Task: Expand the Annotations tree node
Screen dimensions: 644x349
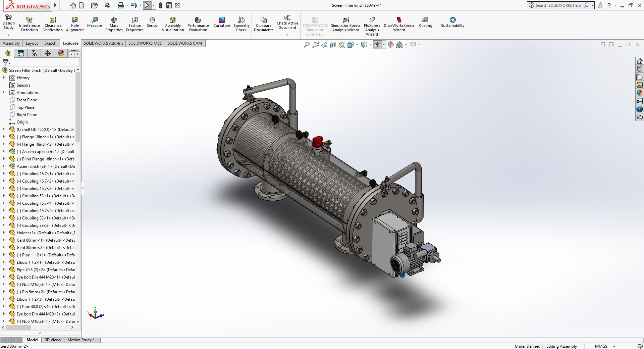Action: point(4,93)
